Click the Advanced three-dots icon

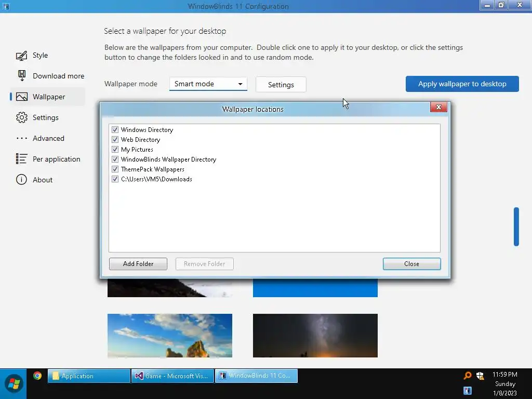click(22, 138)
